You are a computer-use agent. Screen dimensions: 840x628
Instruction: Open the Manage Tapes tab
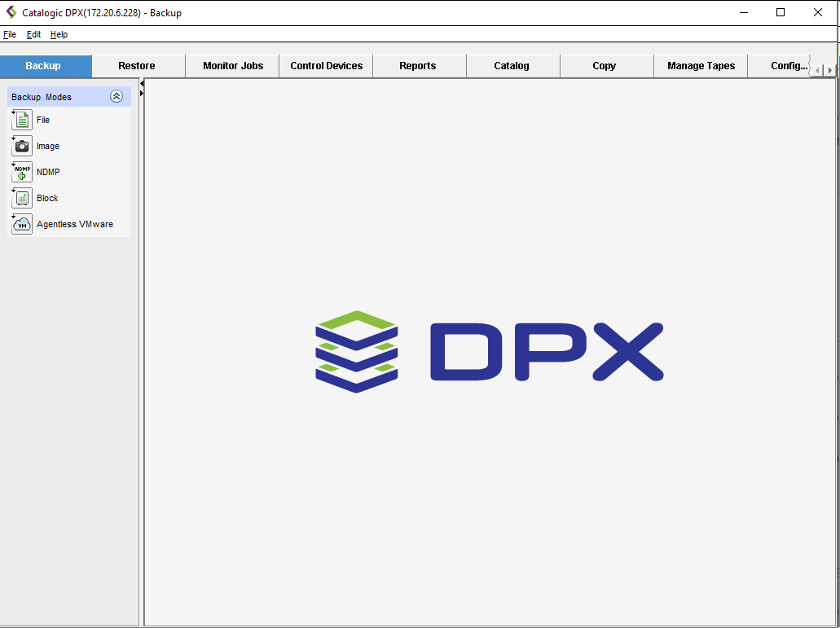point(701,66)
